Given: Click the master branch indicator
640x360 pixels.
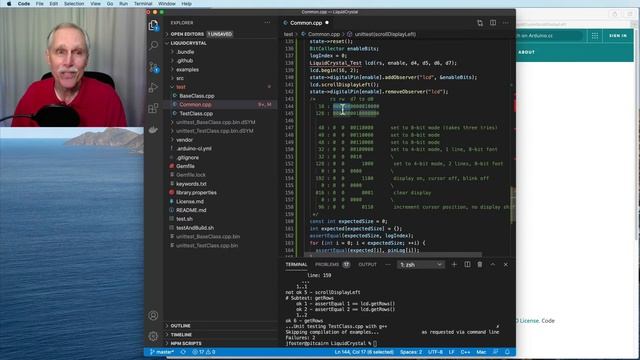Looking at the screenshot, I should pyautogui.click(x=162, y=352).
